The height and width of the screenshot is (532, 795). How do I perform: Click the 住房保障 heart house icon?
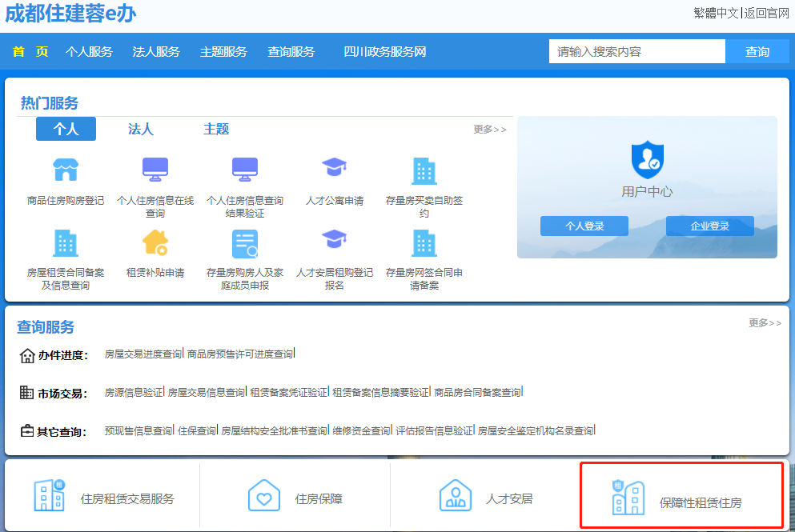pyautogui.click(x=264, y=496)
